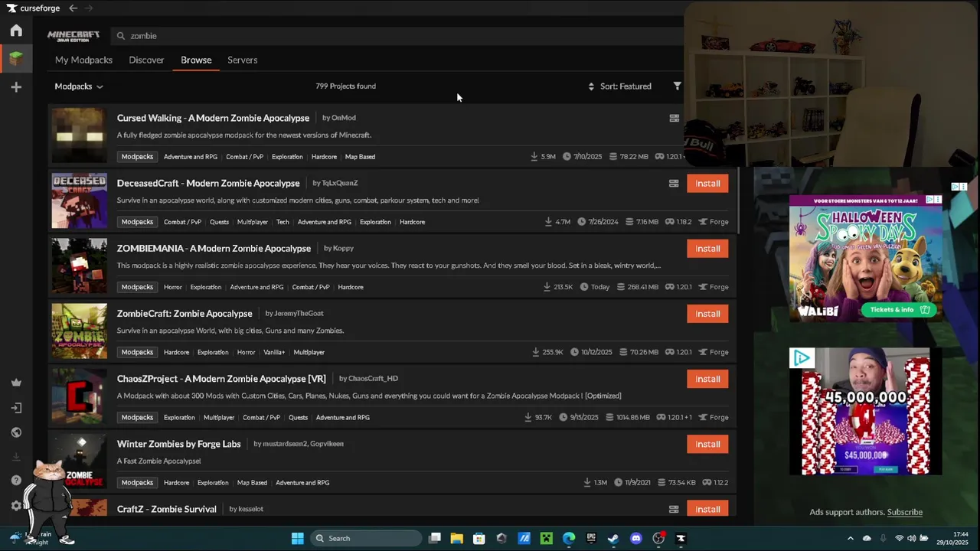Install Winter Zombies by Forge Labs
The height and width of the screenshot is (551, 980).
pos(707,444)
